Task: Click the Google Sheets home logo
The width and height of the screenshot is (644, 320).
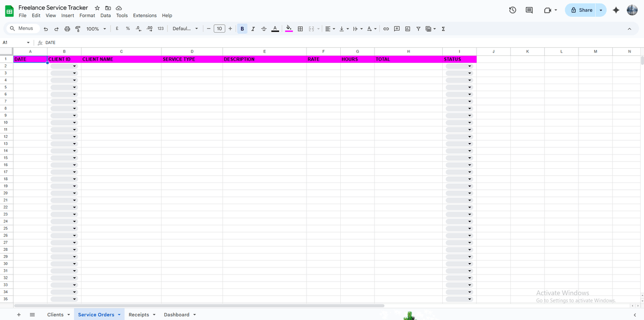Action: coord(9,11)
